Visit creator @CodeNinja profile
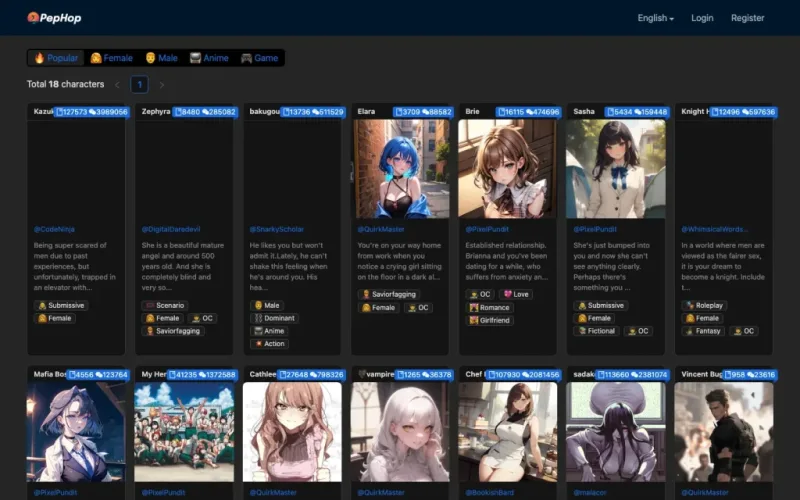Viewport: 800px width, 500px height. (54, 230)
